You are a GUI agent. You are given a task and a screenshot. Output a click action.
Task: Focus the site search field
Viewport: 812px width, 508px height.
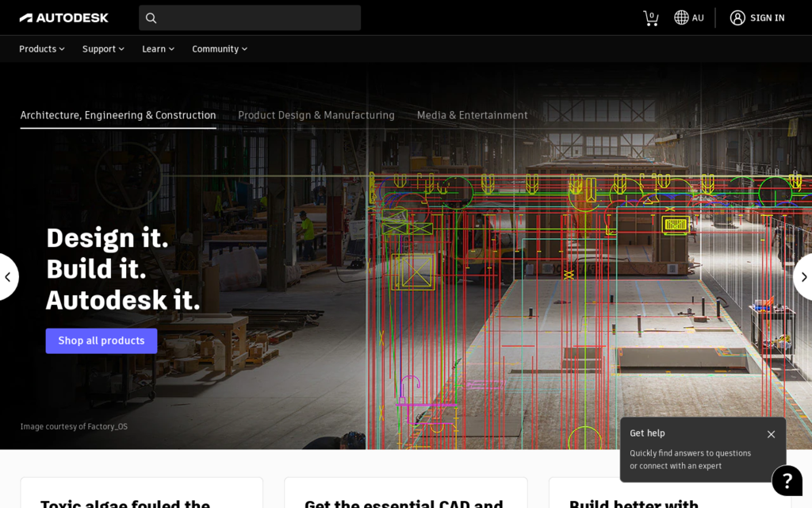250,18
